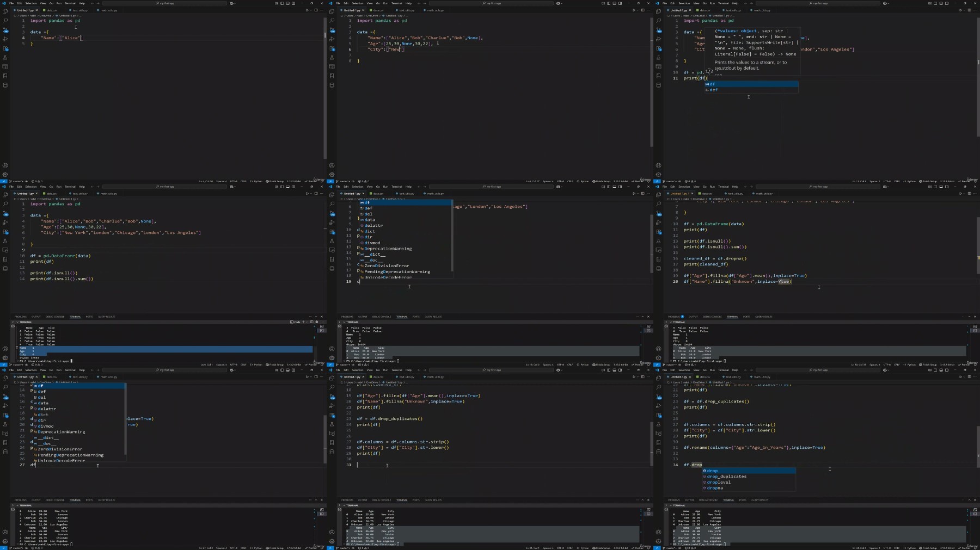The width and height of the screenshot is (980, 550).
Task: Open Search in the top-left window's activity bar
Action: point(5,20)
